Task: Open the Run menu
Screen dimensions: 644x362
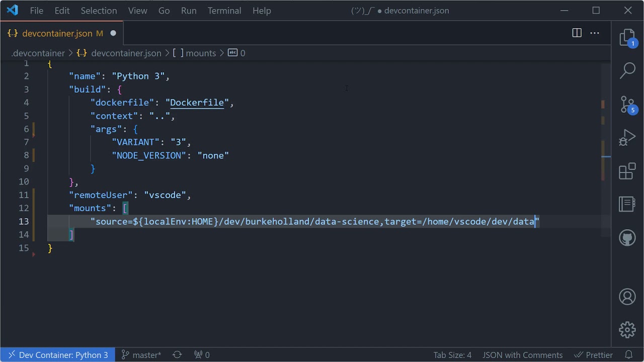Action: point(189,11)
